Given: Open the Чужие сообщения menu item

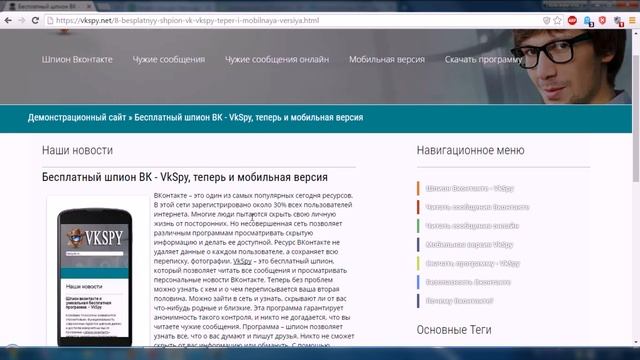Looking at the screenshot, I should click(169, 60).
